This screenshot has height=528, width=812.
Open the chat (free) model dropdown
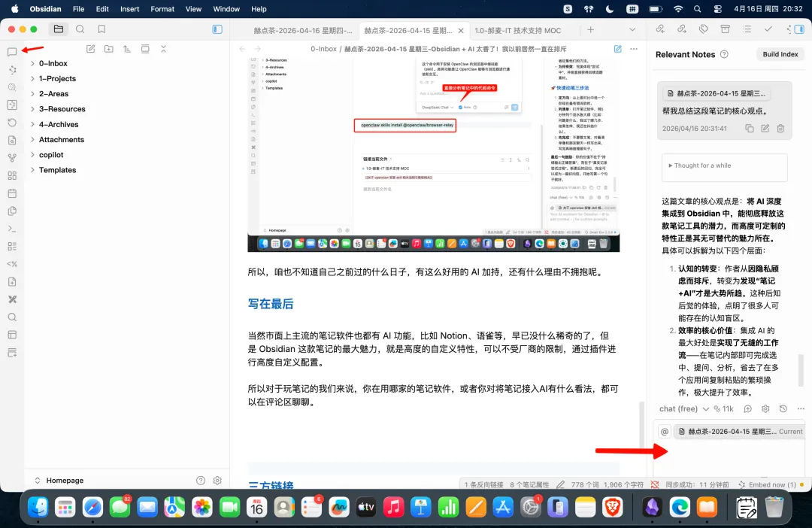coord(683,409)
